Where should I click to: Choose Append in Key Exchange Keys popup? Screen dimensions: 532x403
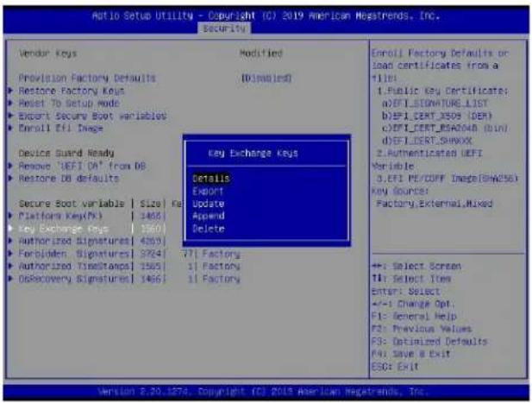[209, 216]
